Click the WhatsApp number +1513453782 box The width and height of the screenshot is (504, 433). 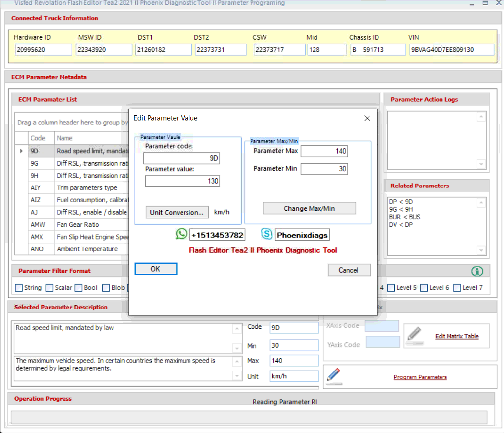coord(217,235)
